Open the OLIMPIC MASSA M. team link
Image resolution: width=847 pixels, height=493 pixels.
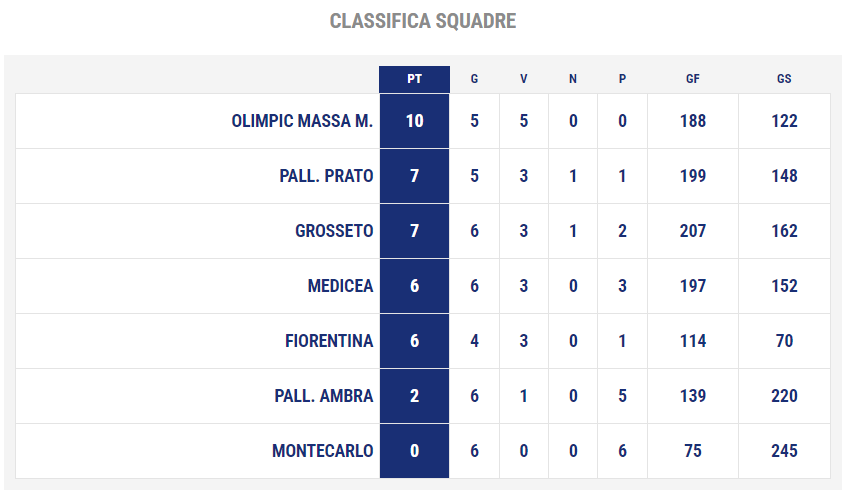click(x=302, y=121)
